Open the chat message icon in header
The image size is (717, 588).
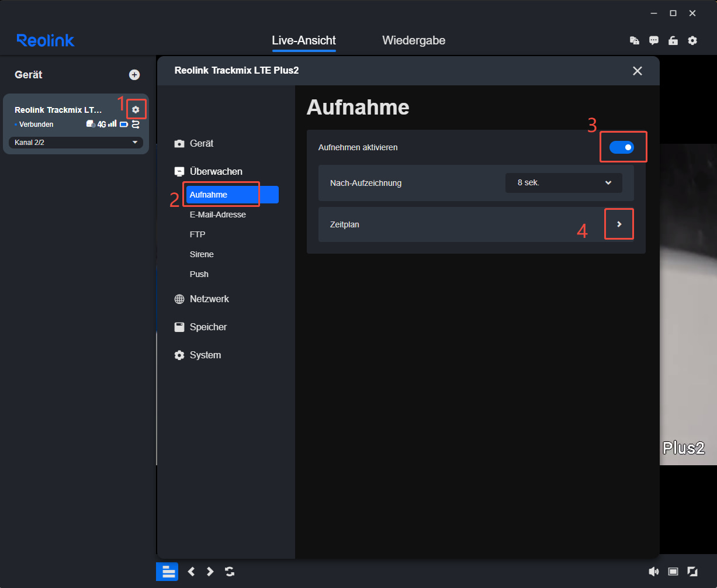click(x=654, y=40)
